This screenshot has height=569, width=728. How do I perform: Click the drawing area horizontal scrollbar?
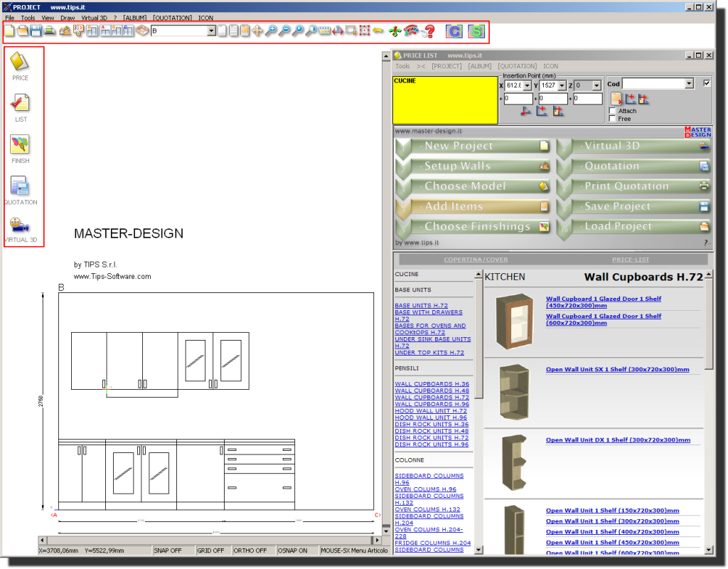point(210,541)
